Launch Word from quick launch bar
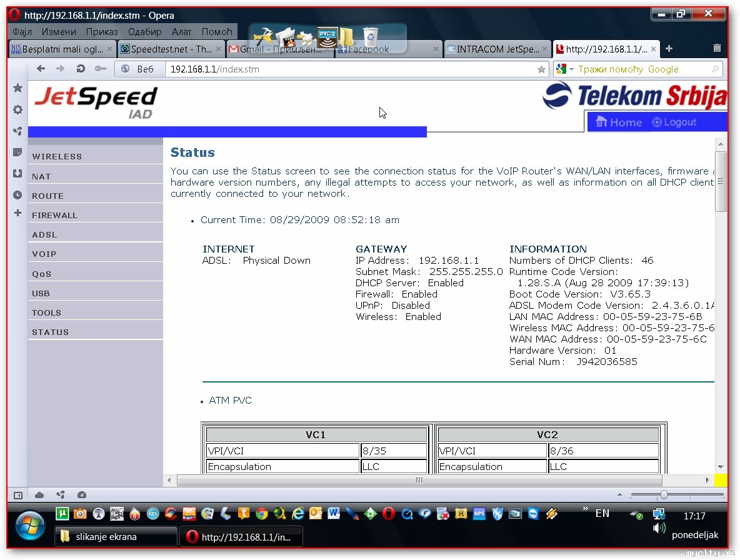 pyautogui.click(x=334, y=513)
